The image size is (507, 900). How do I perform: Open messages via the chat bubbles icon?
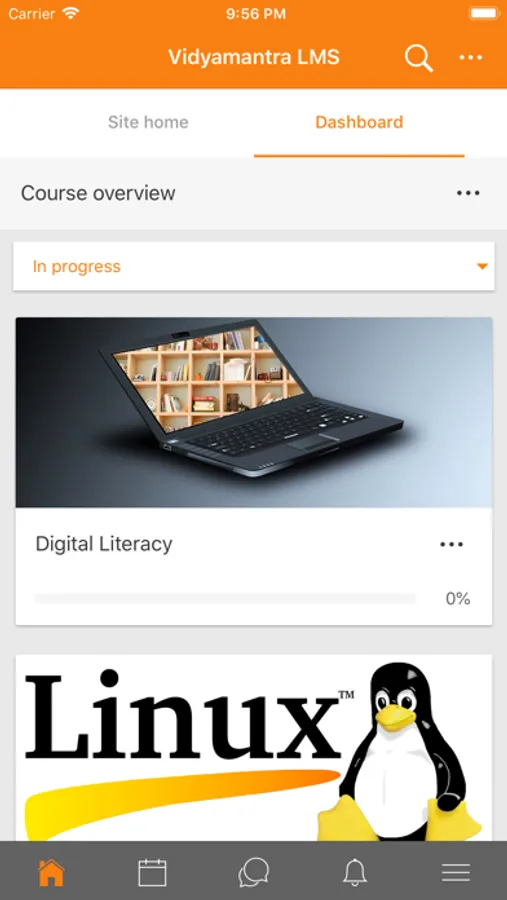(x=253, y=872)
